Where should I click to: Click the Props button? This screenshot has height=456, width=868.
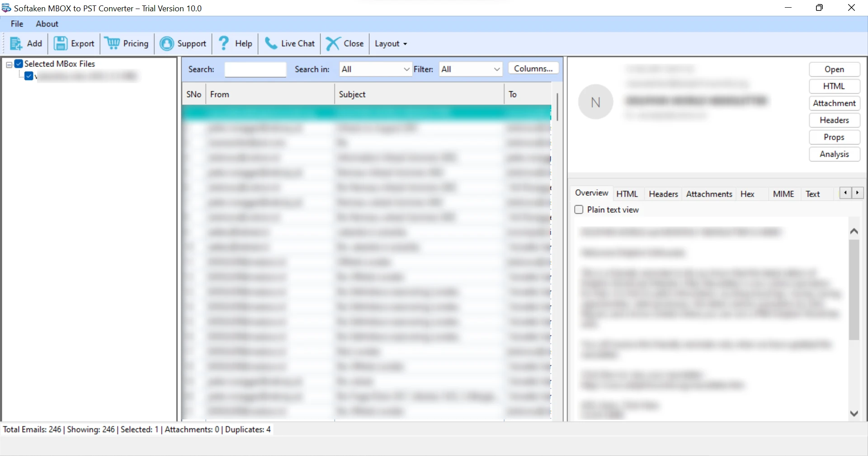[x=834, y=137]
